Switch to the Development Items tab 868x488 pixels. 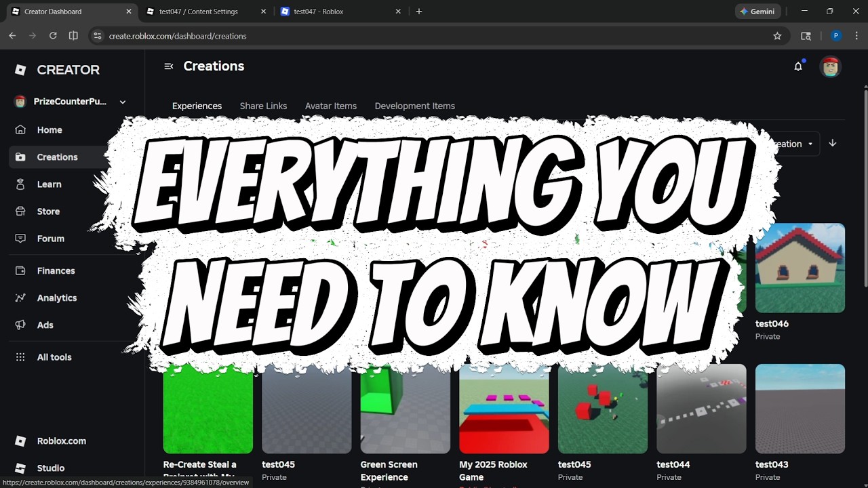(x=414, y=106)
